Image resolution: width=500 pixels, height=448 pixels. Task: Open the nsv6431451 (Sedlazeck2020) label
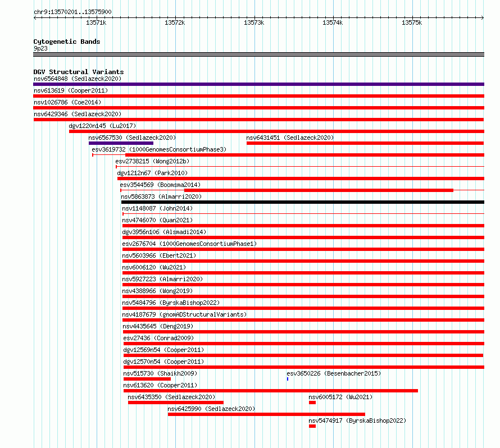290,138
